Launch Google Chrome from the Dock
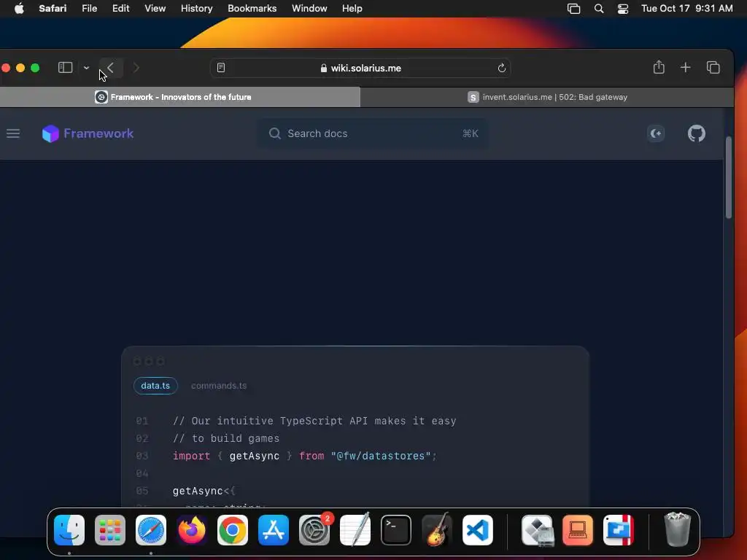The width and height of the screenshot is (747, 560). coord(233,530)
